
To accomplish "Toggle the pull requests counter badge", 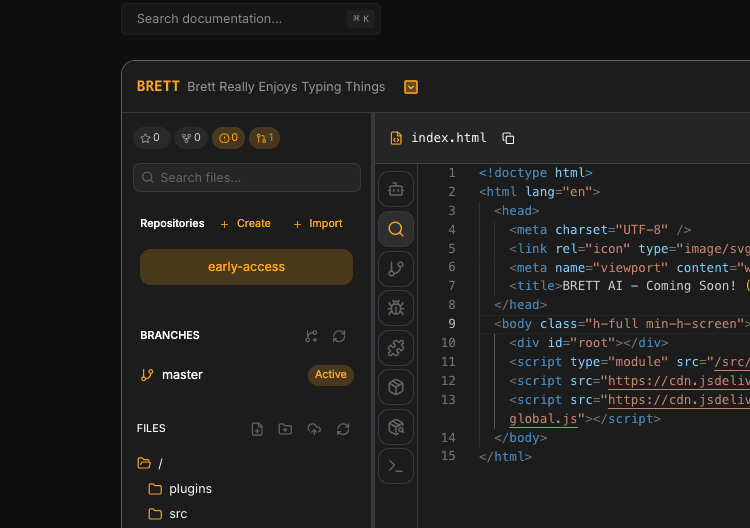I will (x=264, y=138).
